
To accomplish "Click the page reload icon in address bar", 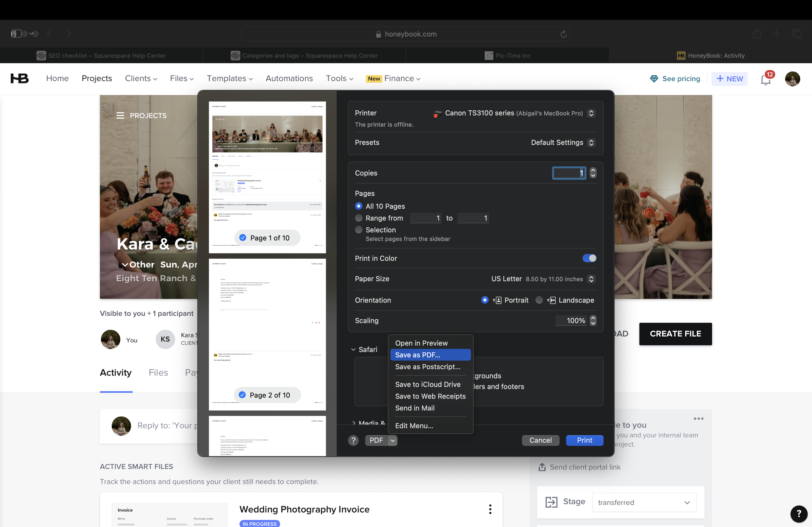I will pos(563,34).
